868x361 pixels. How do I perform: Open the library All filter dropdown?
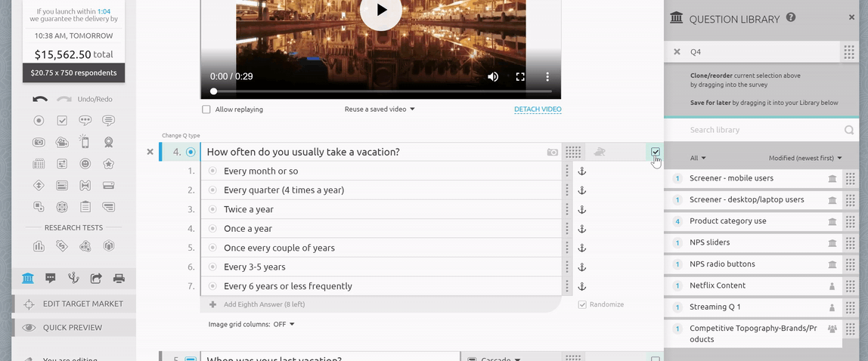[698, 158]
